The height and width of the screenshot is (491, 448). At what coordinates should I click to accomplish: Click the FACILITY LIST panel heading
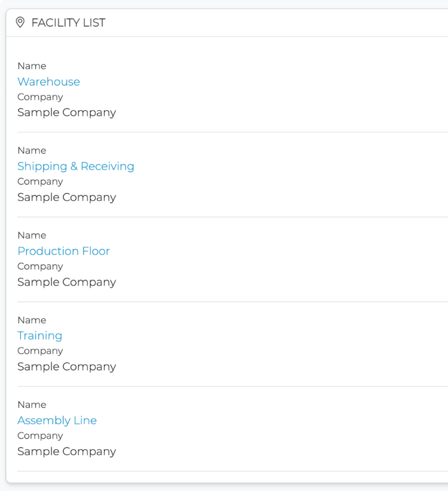(68, 23)
